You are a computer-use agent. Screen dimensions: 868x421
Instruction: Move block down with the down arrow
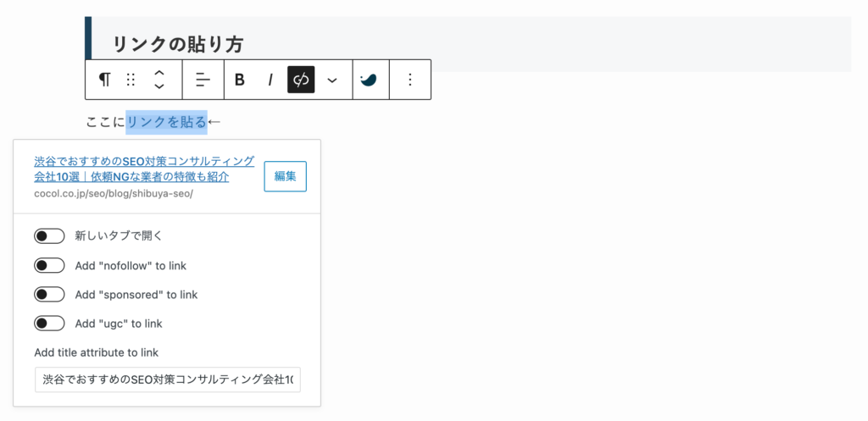pyautogui.click(x=159, y=86)
